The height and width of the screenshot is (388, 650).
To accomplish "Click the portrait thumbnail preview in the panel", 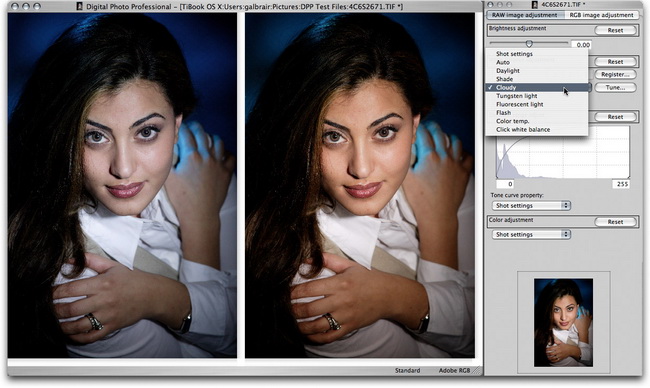I will click(x=563, y=323).
